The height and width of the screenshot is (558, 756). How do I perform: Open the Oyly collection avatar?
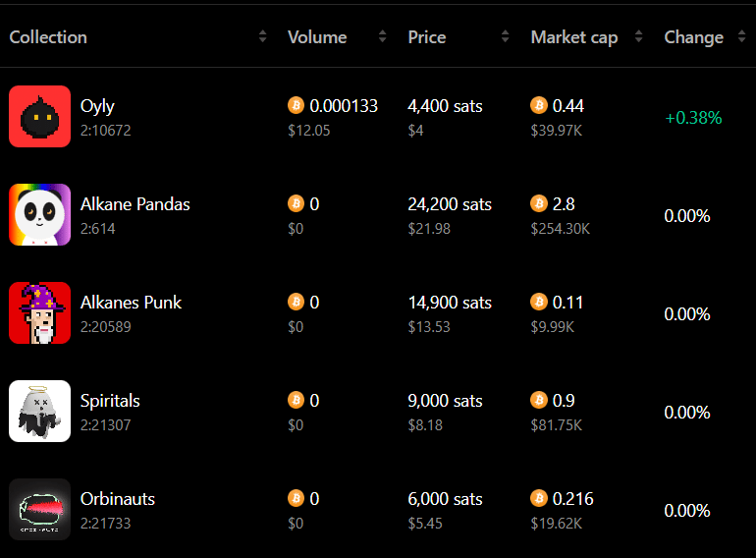[x=39, y=116]
